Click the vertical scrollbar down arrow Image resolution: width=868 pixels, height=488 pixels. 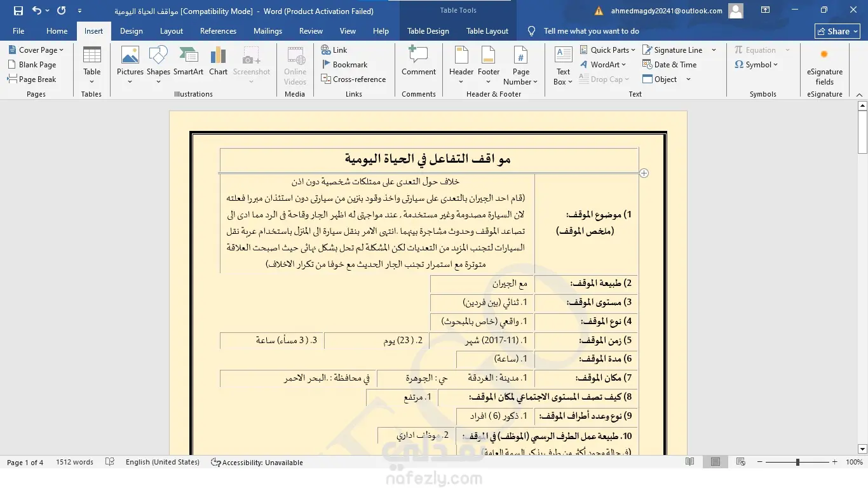click(x=862, y=449)
